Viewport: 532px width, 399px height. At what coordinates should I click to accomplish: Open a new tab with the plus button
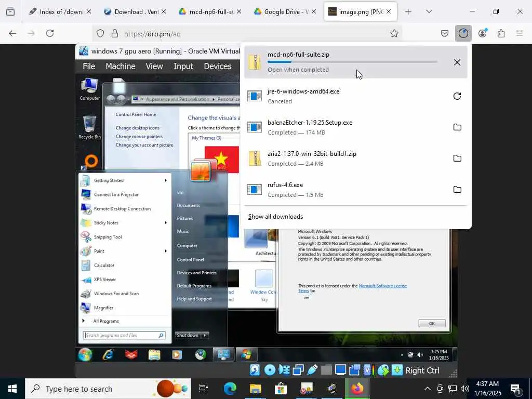point(408,12)
